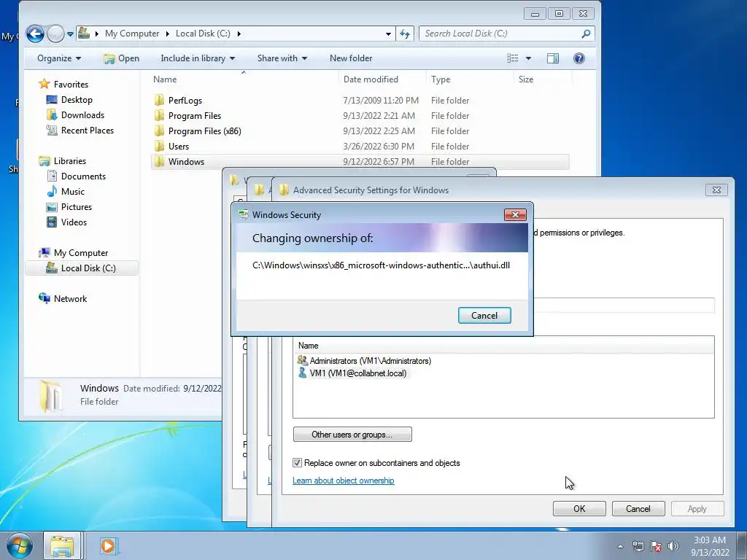Click the Explorer Forward navigation arrow

coord(55,34)
